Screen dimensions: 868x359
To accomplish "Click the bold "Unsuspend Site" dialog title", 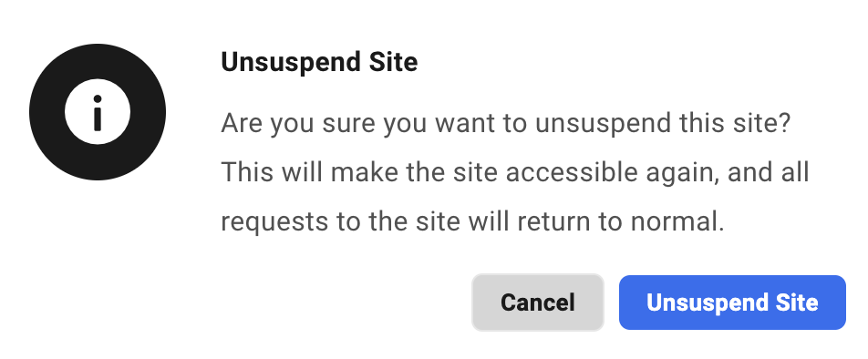I will pyautogui.click(x=319, y=62).
